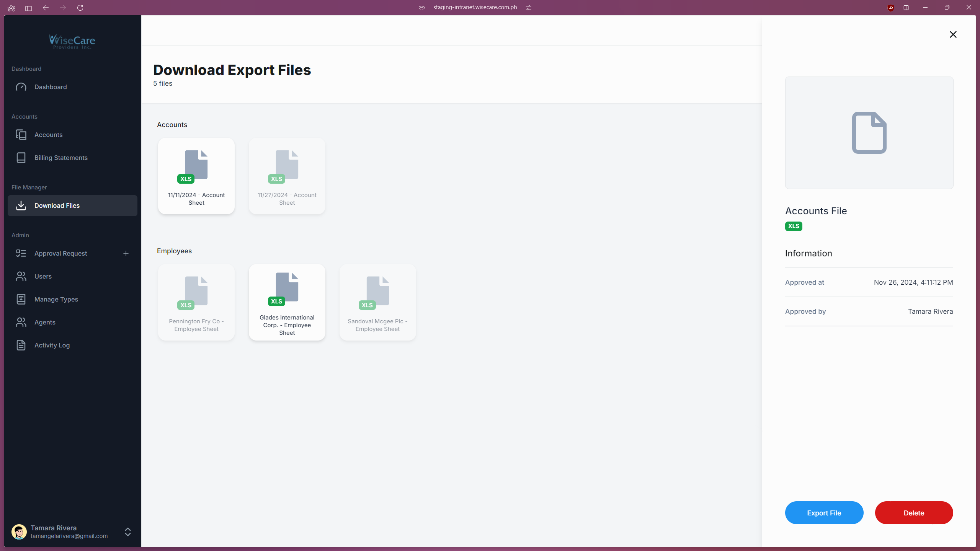Open Manage Types from the sidebar
The width and height of the screenshot is (980, 551).
(x=21, y=299)
